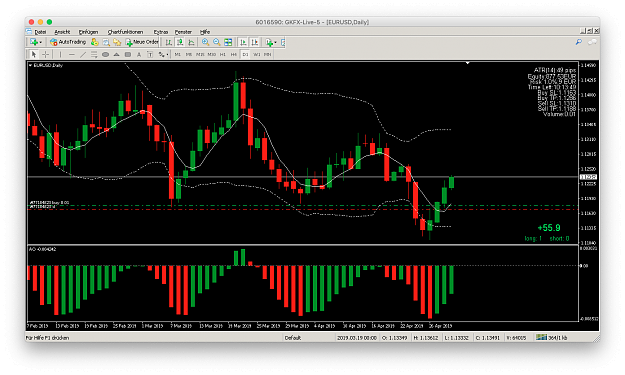
Task: Click the current price label on price axis
Action: (588, 177)
